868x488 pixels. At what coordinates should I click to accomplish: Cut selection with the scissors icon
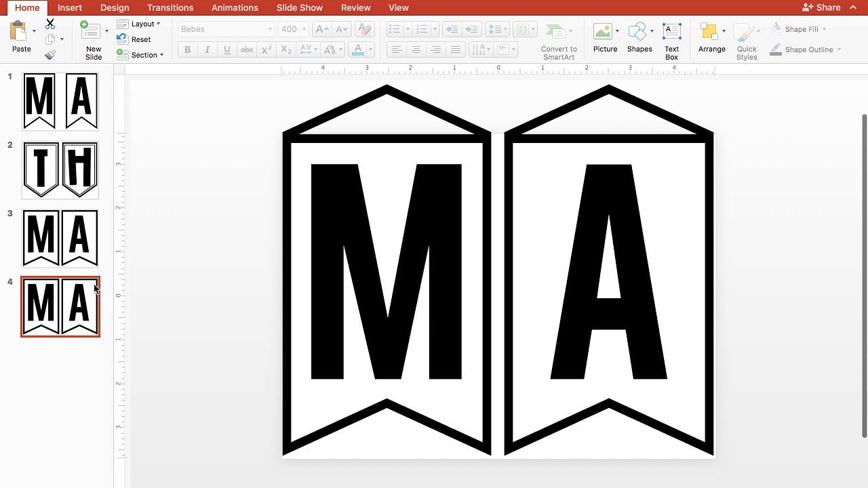click(50, 24)
